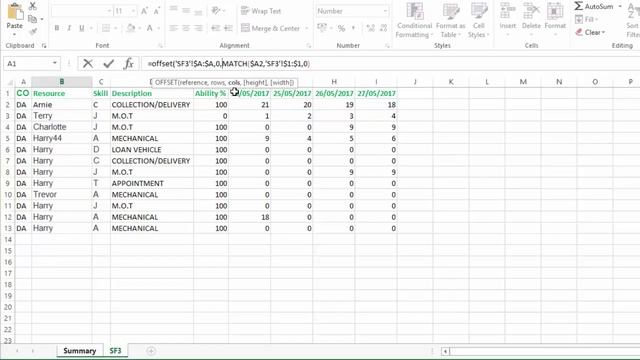Toggle Underline formatting

click(x=82, y=28)
